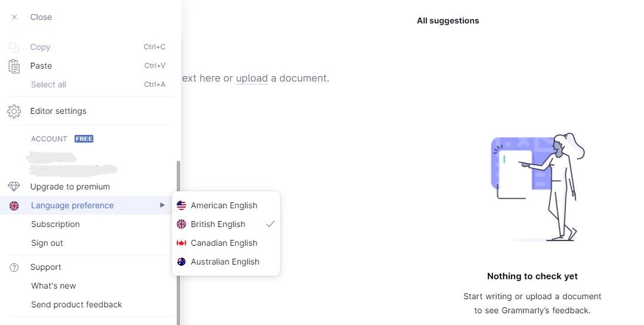Click the Ctrl+A shortcut label
Screen dimensions: 644x325
pyautogui.click(x=154, y=84)
